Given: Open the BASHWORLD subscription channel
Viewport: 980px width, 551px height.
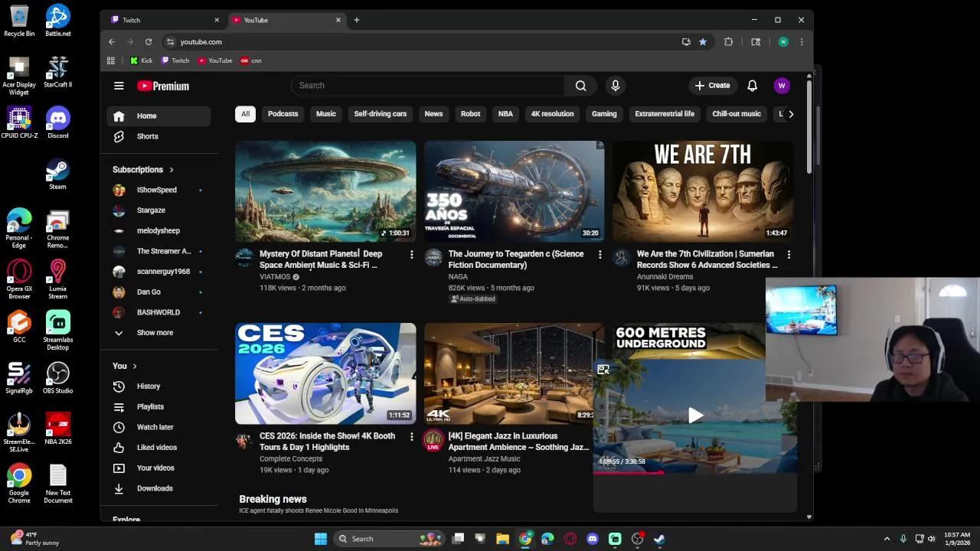Looking at the screenshot, I should click(x=158, y=312).
